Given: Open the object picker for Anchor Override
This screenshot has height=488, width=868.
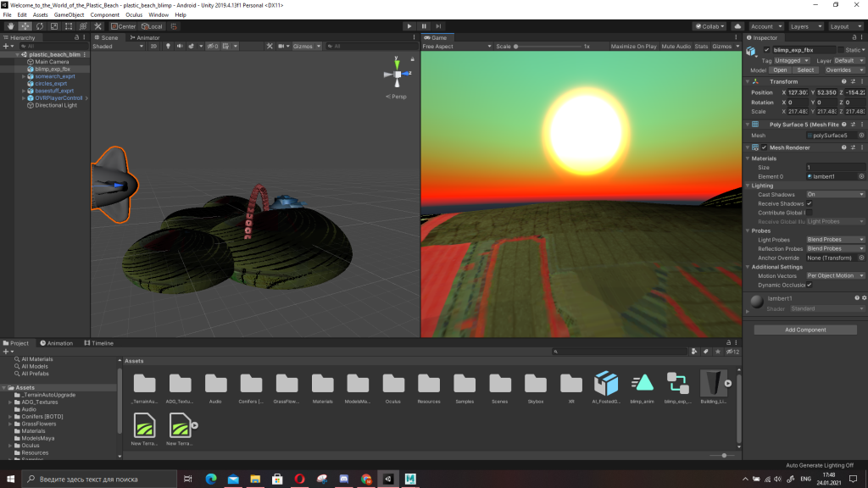Looking at the screenshot, I should click(x=861, y=258).
